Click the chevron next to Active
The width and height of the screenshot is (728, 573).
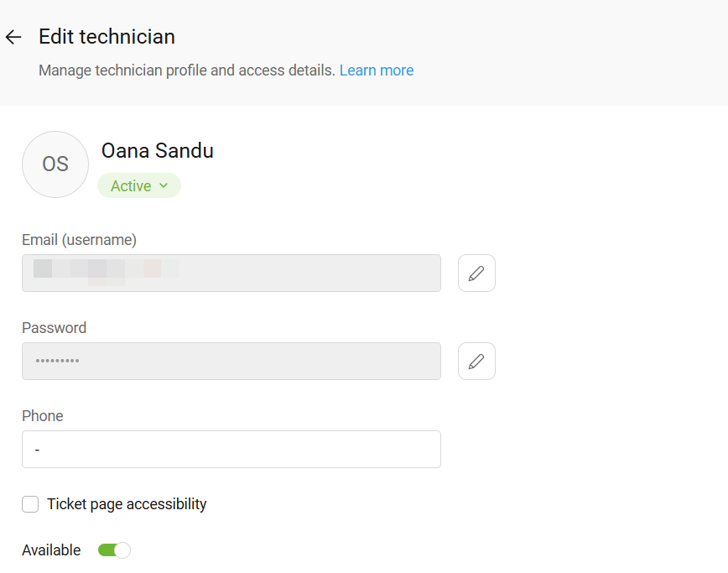tap(164, 185)
